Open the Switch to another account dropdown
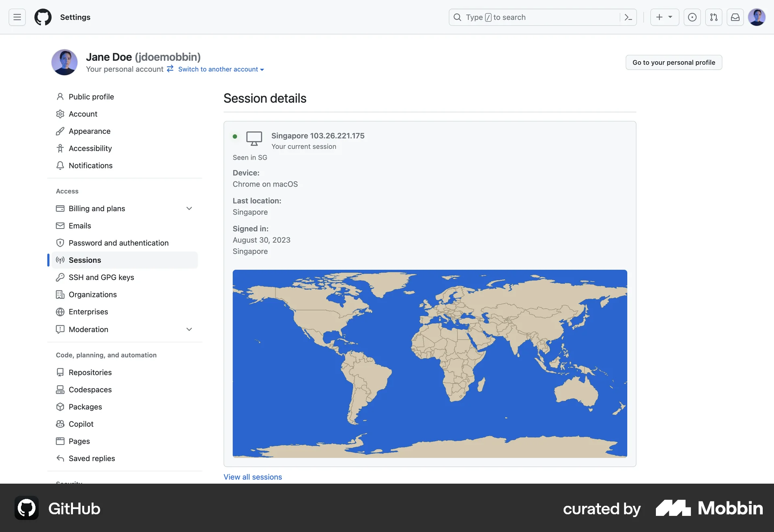The height and width of the screenshot is (532, 774). click(220, 69)
